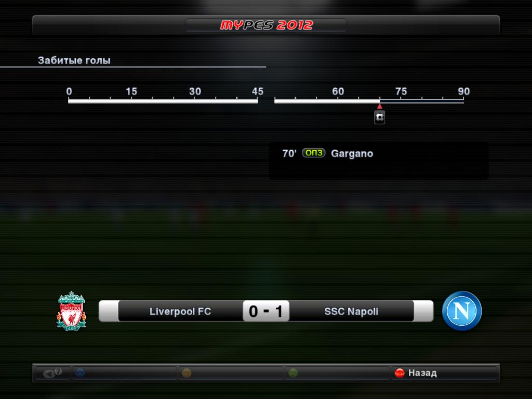Click the SSC Napoli team name

pos(351,312)
